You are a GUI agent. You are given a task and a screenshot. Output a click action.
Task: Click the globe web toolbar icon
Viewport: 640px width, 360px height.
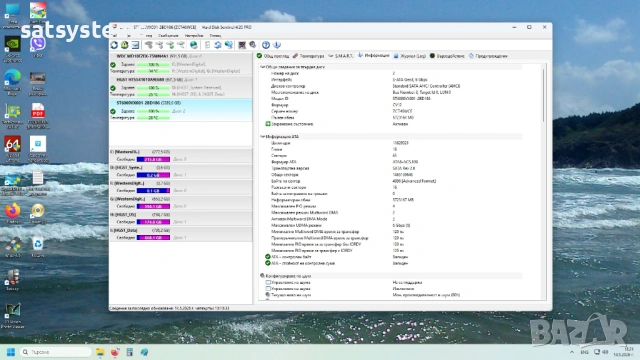(193, 45)
